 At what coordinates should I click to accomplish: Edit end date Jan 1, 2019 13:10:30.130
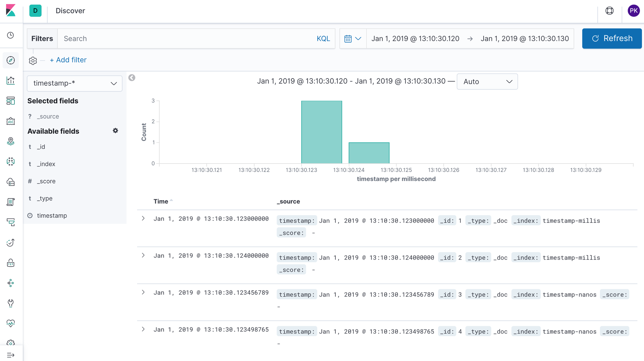tap(525, 39)
